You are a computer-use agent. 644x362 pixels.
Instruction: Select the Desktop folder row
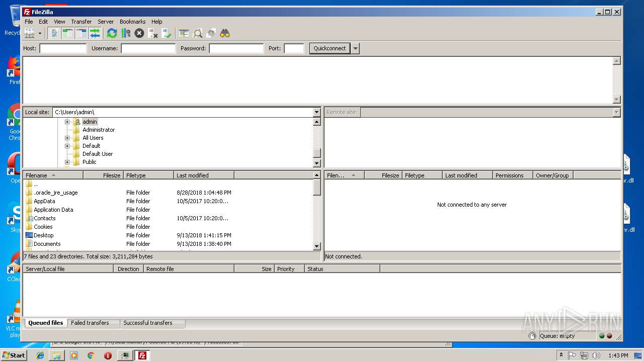(168, 235)
